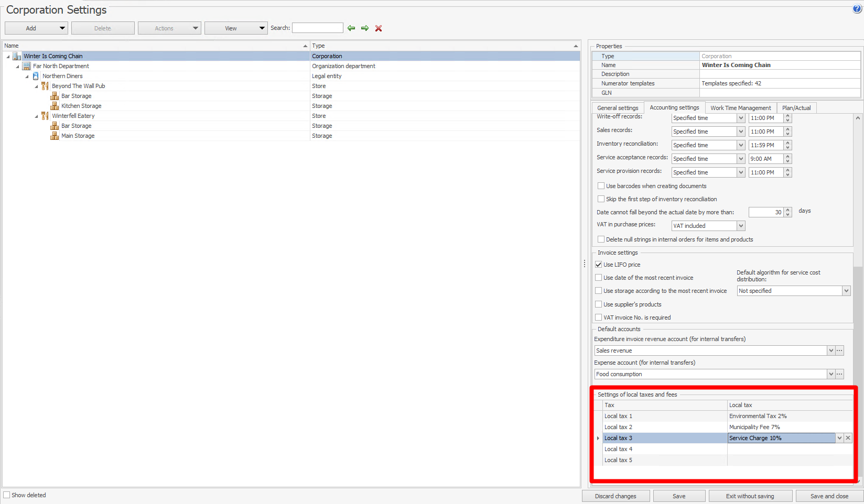Collapse the Winterfell Eatery node

(x=36, y=116)
